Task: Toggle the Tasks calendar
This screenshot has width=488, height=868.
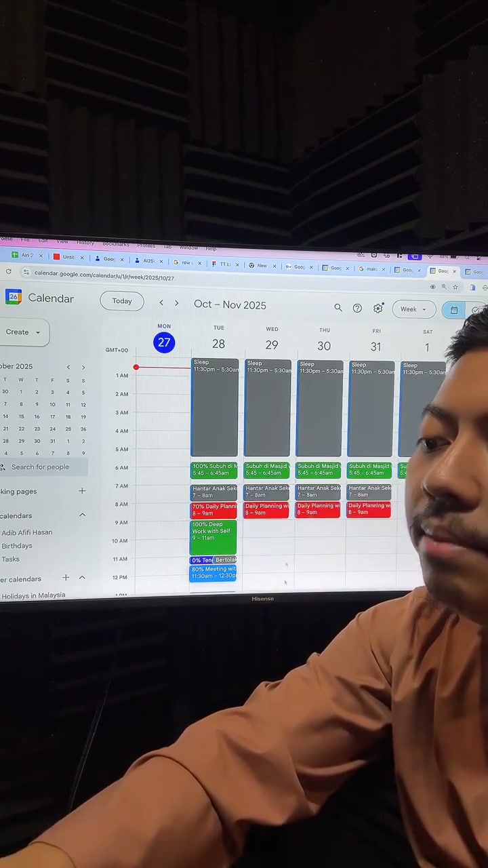Action: point(11,559)
